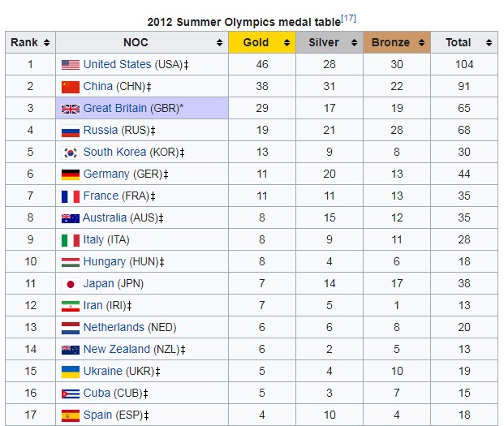Image resolution: width=504 pixels, height=426 pixels.
Task: Click the Japan flag icon
Action: (x=70, y=284)
